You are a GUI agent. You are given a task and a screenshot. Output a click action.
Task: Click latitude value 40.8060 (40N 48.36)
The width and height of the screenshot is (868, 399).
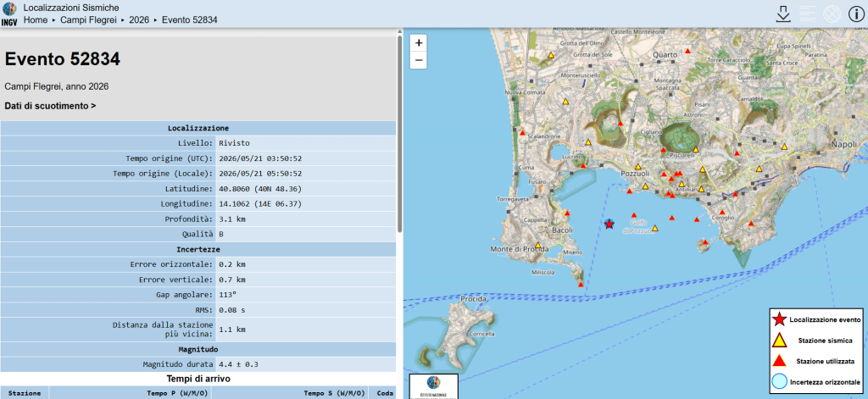[x=260, y=189]
